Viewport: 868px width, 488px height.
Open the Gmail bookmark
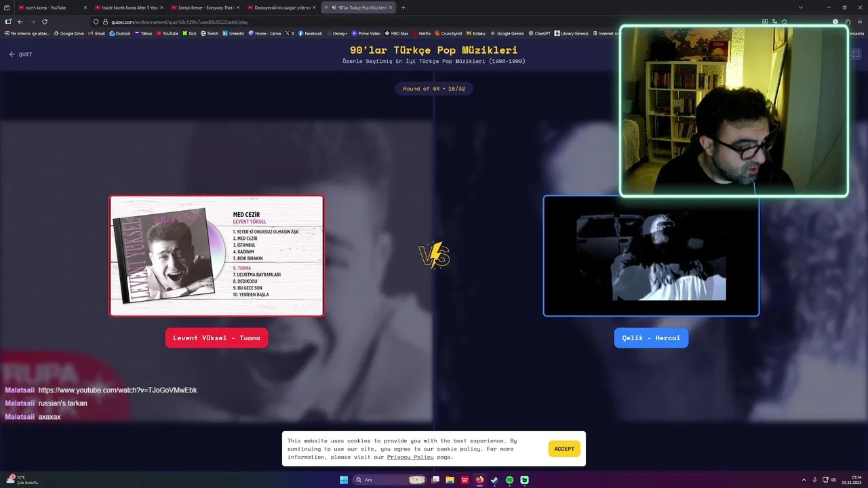[96, 33]
